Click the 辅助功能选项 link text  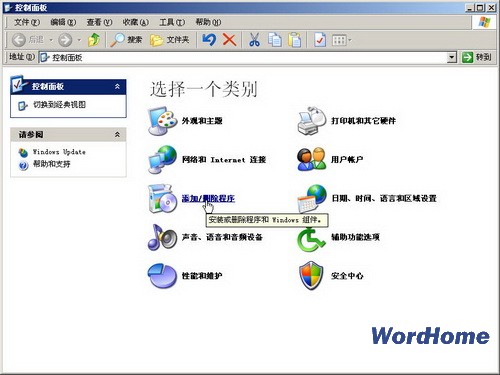(x=355, y=237)
